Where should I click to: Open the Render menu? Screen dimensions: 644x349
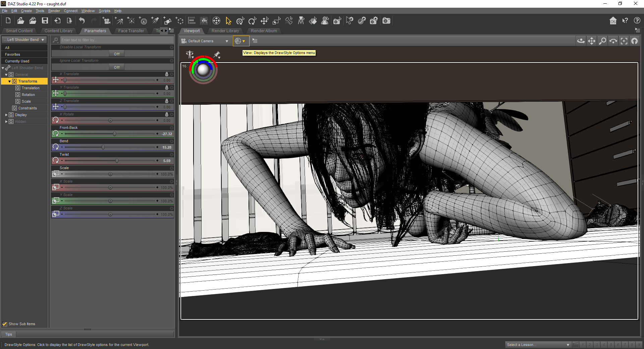click(54, 11)
